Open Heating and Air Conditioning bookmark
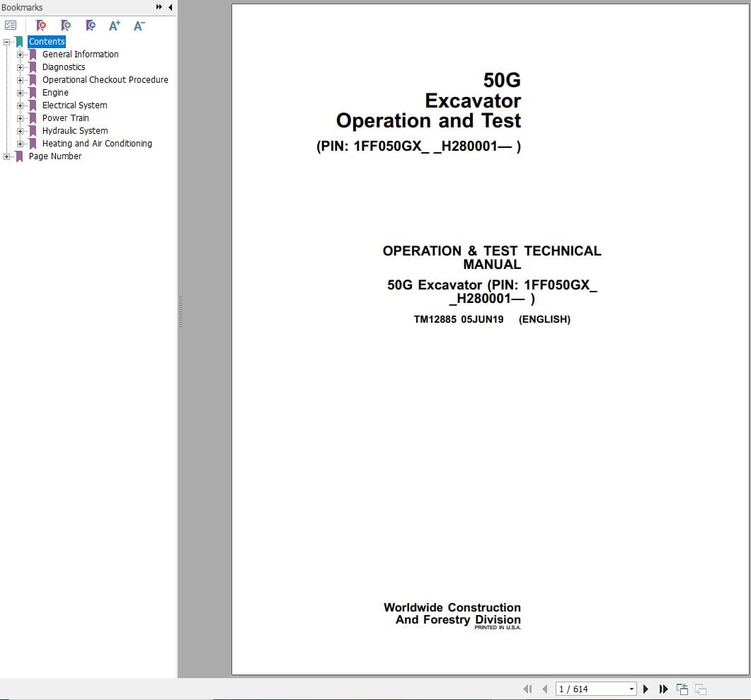The image size is (751, 700). [x=97, y=143]
